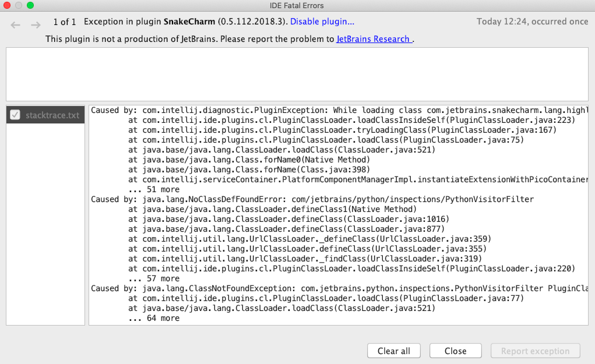Select the stacktrace.txt attachment entry
The height and width of the screenshot is (364, 595).
point(52,114)
